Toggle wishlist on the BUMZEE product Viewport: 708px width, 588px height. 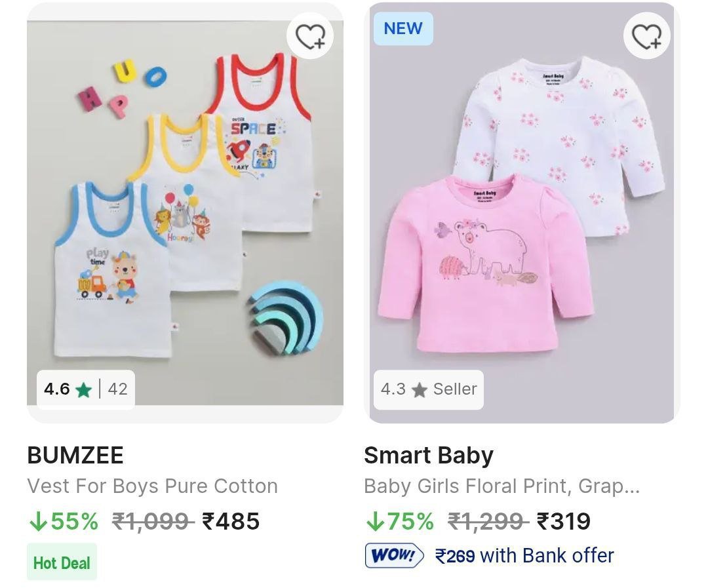point(310,36)
